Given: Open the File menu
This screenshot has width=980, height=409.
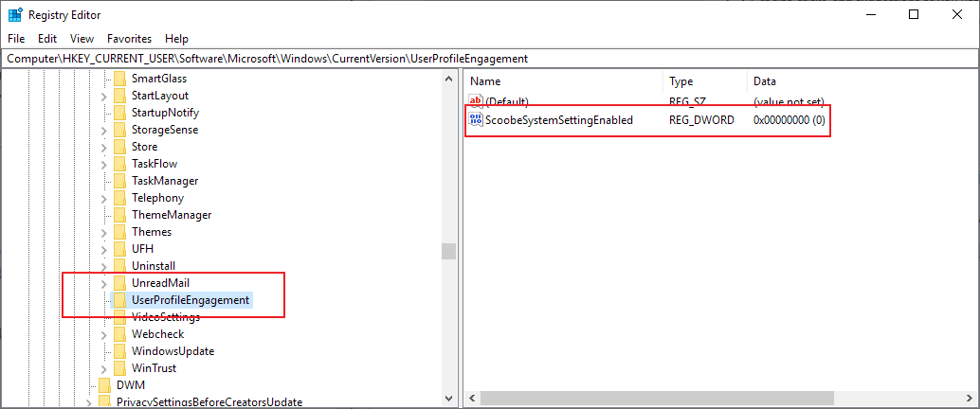Looking at the screenshot, I should pyautogui.click(x=17, y=39).
